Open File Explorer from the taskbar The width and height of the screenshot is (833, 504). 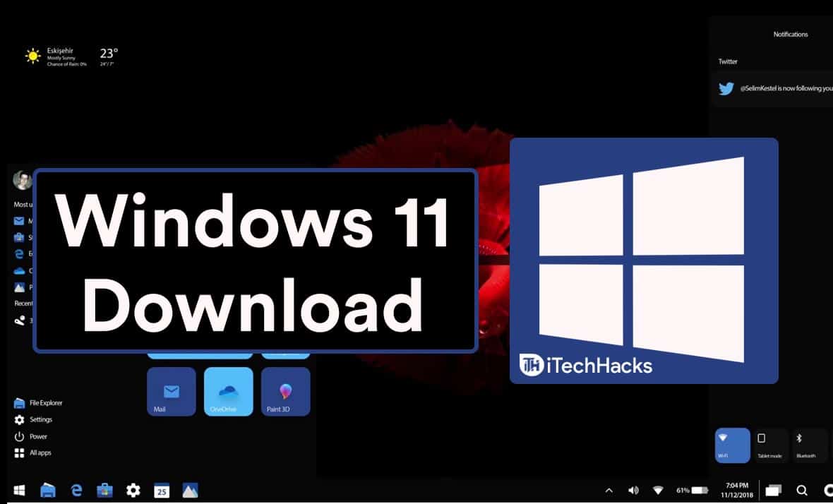coord(48,490)
